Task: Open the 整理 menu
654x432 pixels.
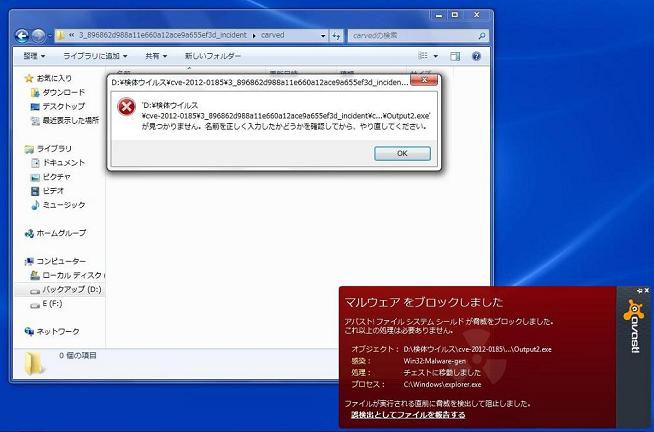Action: [34, 56]
